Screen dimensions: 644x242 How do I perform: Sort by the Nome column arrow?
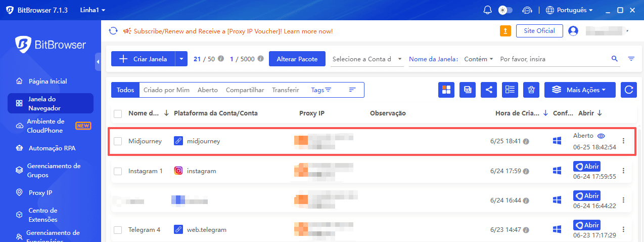166,113
